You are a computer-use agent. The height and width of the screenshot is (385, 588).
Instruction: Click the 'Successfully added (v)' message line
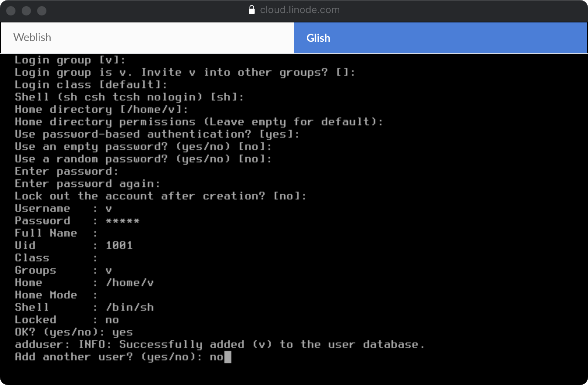coord(219,344)
